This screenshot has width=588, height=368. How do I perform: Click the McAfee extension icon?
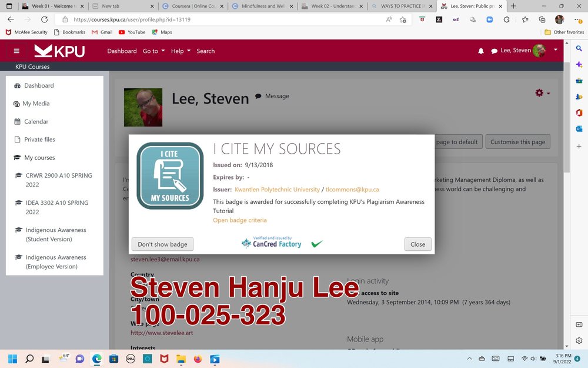(x=422, y=19)
